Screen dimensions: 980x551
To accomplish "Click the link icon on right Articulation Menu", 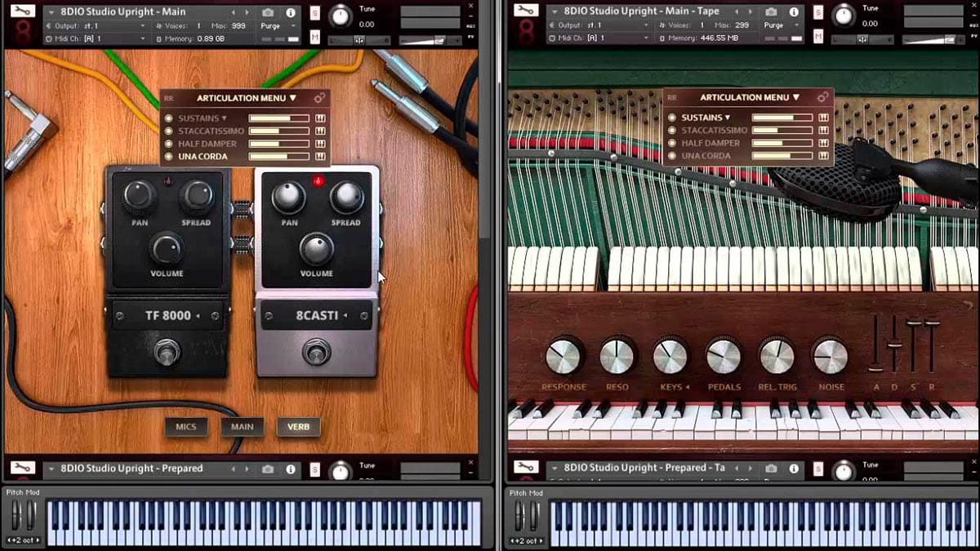I will click(x=822, y=97).
